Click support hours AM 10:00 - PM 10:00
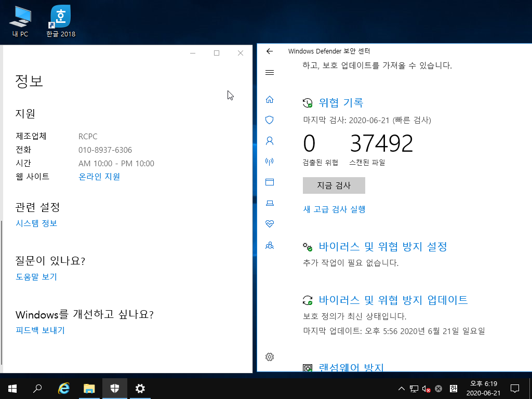 click(x=116, y=164)
